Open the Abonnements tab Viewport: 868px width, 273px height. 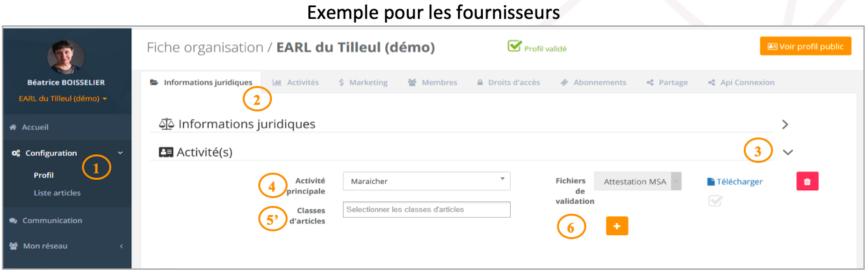(593, 83)
